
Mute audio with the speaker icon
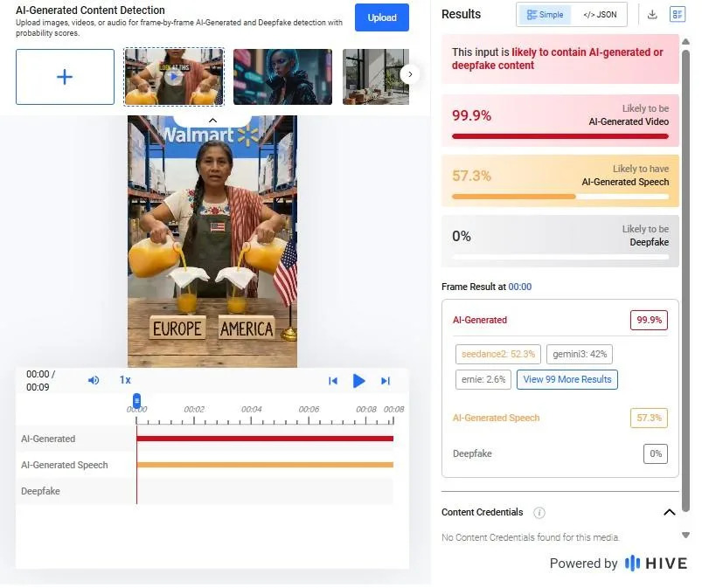click(94, 380)
